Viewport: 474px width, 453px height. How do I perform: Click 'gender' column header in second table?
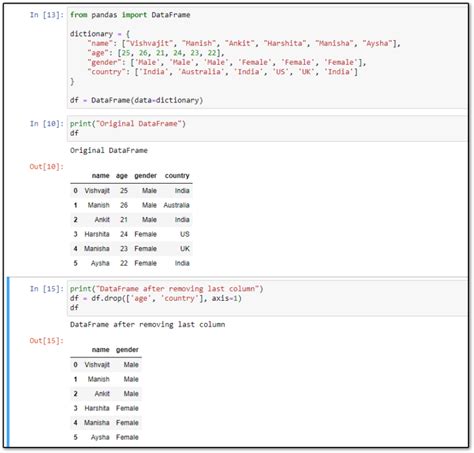click(127, 350)
